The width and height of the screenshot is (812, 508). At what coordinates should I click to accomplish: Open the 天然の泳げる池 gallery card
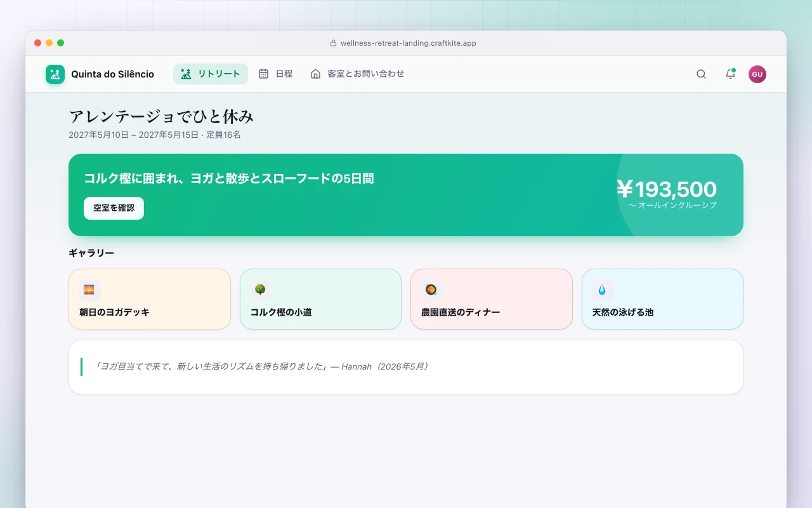(662, 299)
